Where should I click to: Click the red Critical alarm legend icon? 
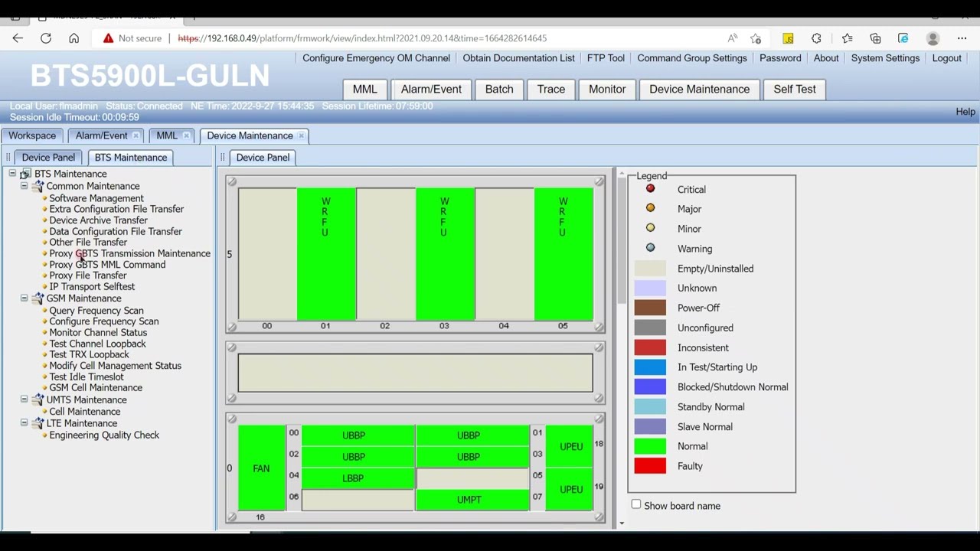650,188
